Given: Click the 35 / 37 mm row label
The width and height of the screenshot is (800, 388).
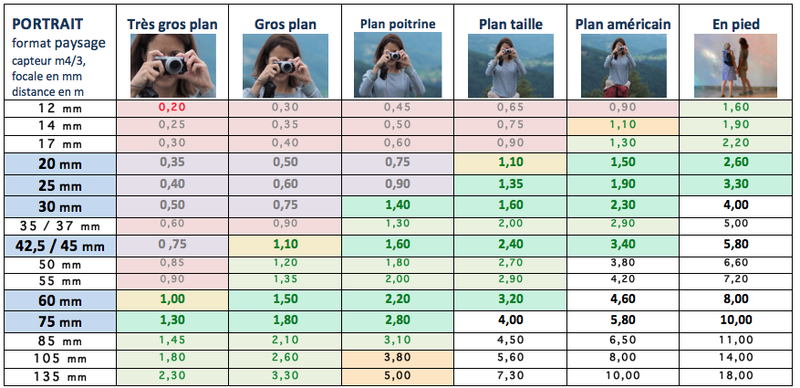Looking at the screenshot, I should point(60,226).
